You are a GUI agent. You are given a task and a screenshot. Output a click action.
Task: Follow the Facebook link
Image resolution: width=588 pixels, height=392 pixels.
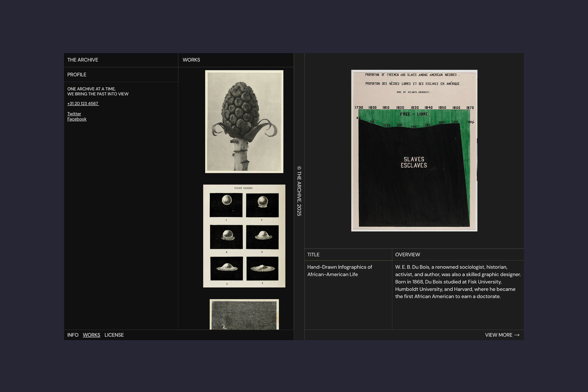click(77, 119)
